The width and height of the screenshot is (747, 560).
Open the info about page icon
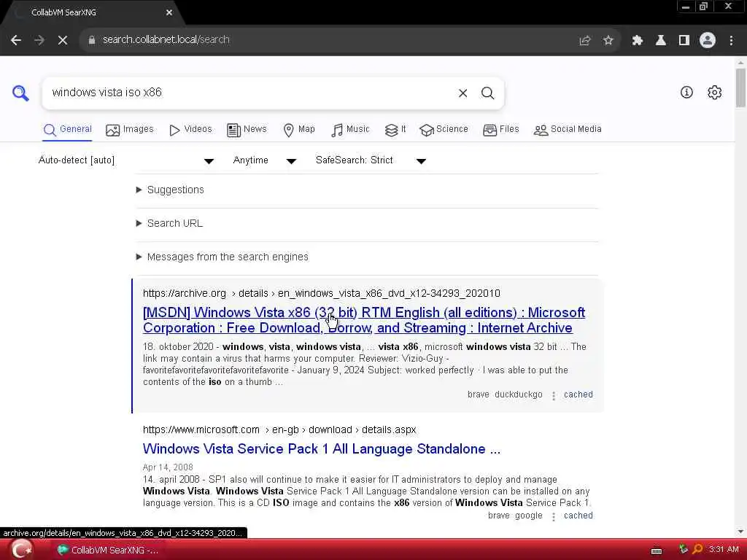click(x=686, y=93)
